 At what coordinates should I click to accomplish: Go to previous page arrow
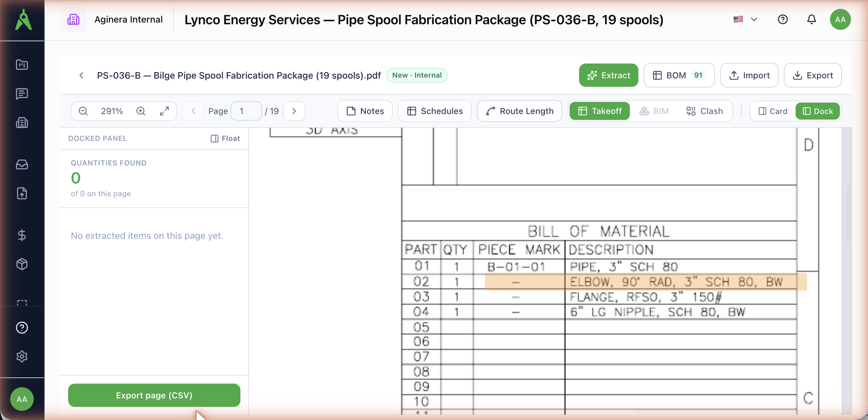coord(194,111)
